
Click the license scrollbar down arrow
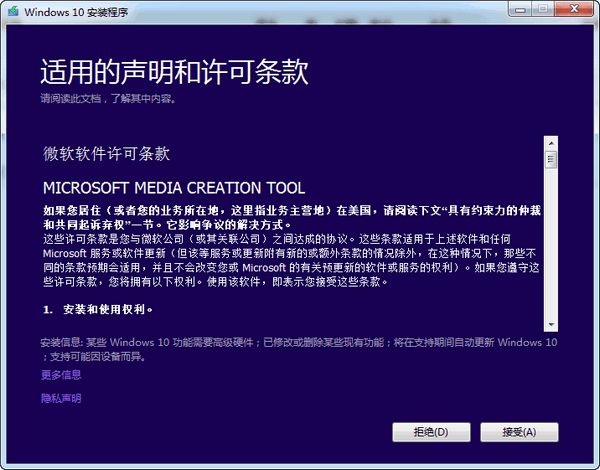551,325
